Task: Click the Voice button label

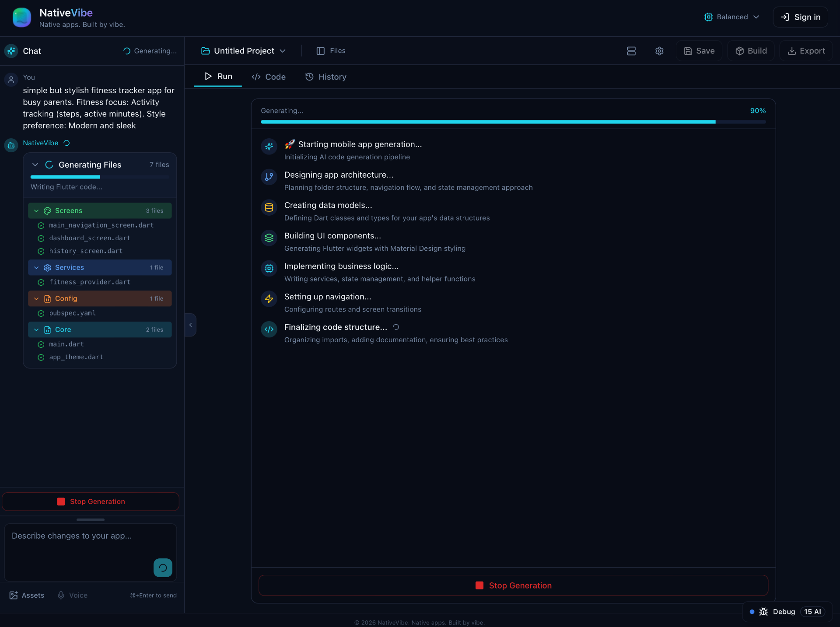Action: point(78,595)
